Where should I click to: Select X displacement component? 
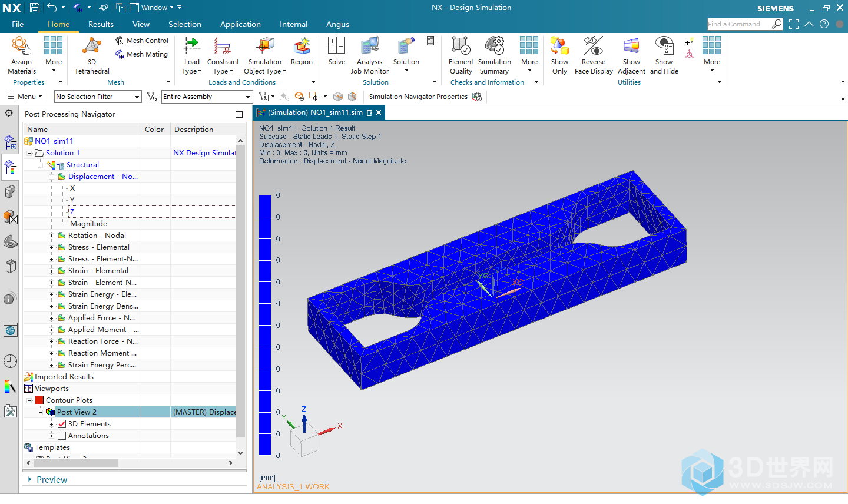coord(72,188)
